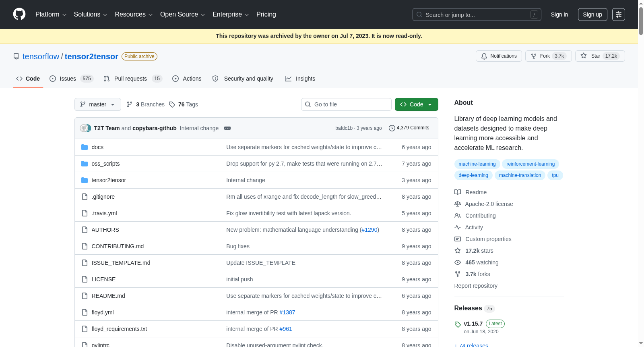Screen dimensions: 644x347
Task: Open the appearance settings icon button
Action: (619, 15)
